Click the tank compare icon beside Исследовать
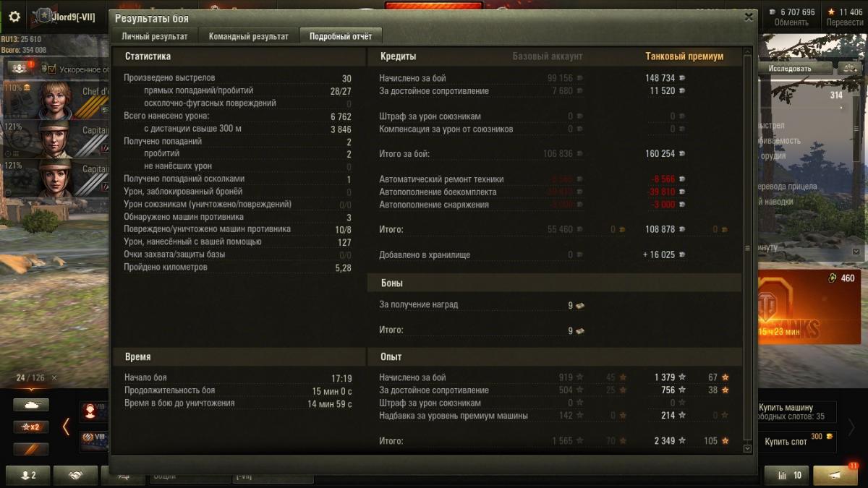868x488 pixels. 849,68
